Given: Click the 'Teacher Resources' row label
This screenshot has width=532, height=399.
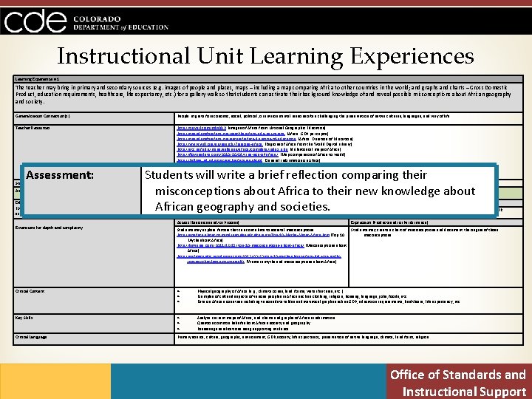Looking at the screenshot, I should 33,128.
